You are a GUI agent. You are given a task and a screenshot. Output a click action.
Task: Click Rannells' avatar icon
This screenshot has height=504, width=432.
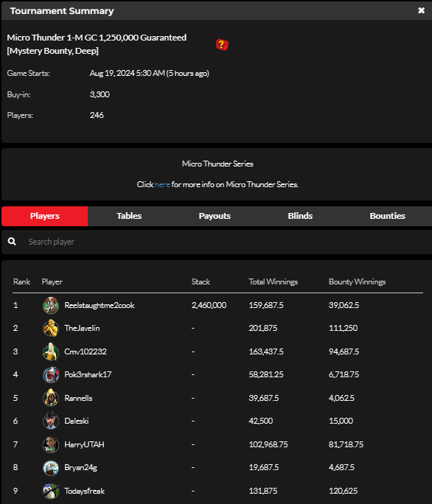click(x=51, y=398)
